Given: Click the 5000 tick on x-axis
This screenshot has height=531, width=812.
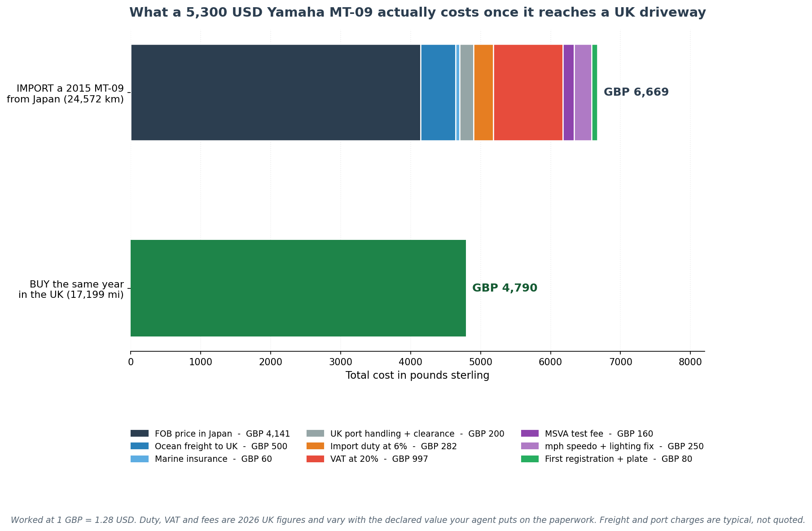Looking at the screenshot, I should point(481,362).
